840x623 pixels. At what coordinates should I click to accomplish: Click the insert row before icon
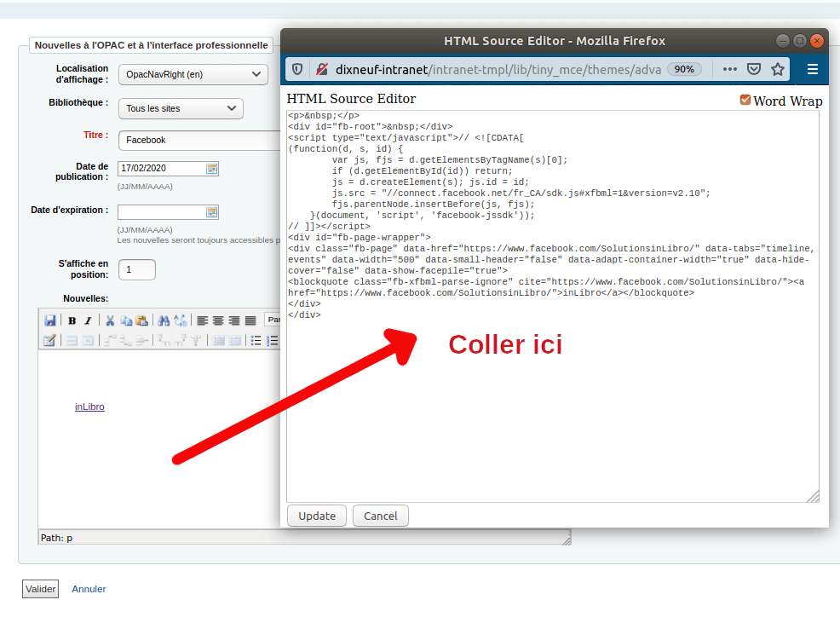tap(110, 340)
